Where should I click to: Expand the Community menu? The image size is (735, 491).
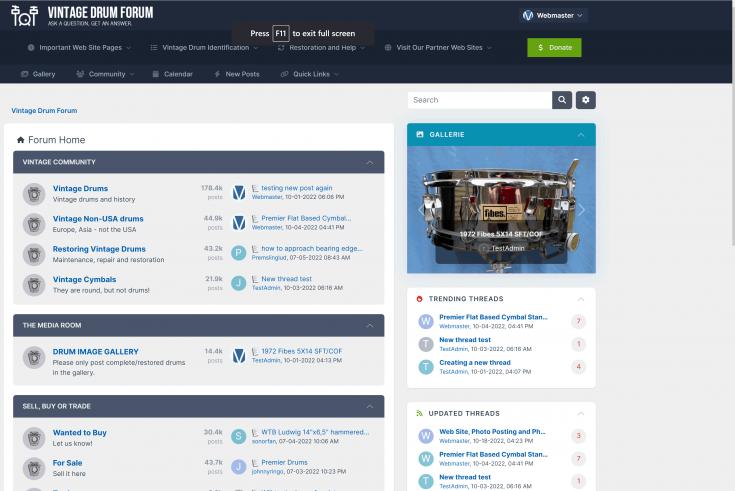point(105,74)
